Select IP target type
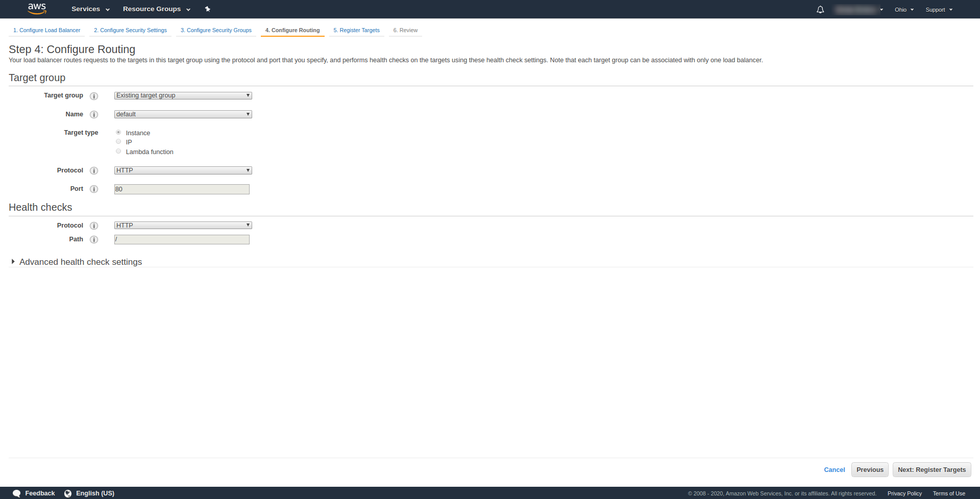Image resolution: width=980 pixels, height=499 pixels. pos(118,141)
